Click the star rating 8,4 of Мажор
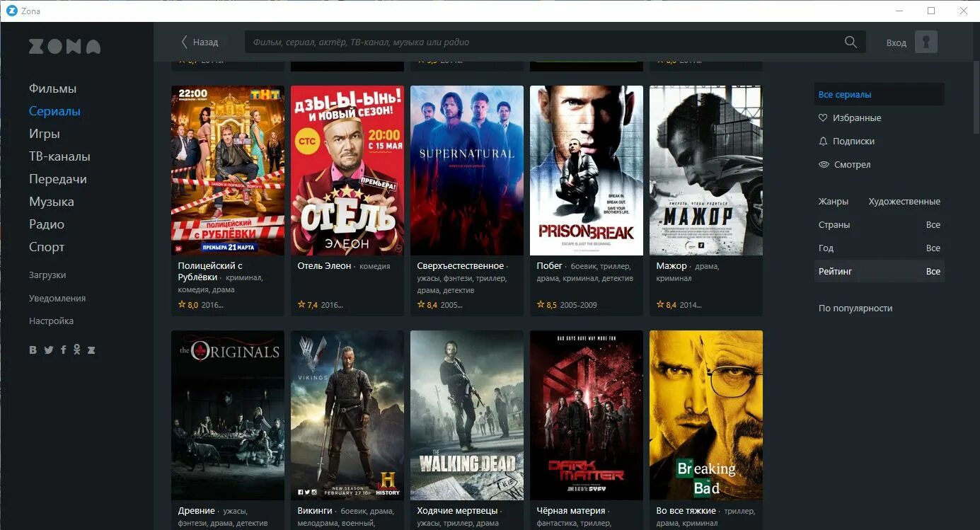The height and width of the screenshot is (530, 980). coord(667,305)
